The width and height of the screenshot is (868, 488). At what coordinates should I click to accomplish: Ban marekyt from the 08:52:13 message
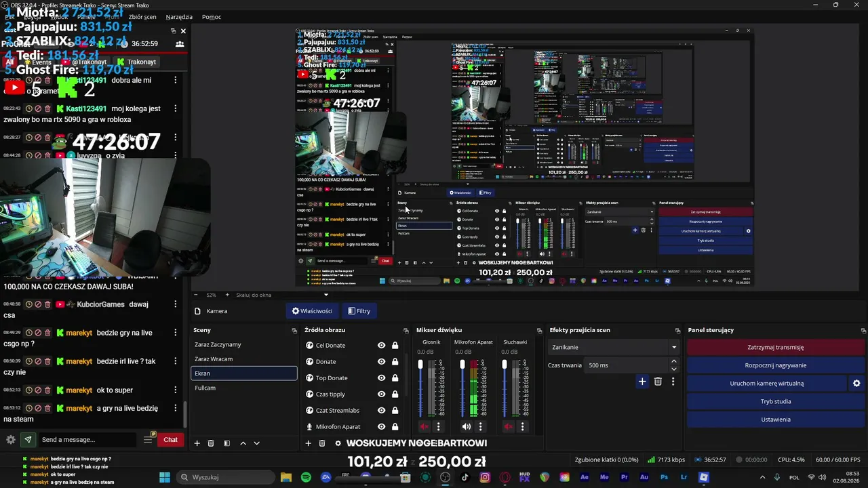click(38, 390)
